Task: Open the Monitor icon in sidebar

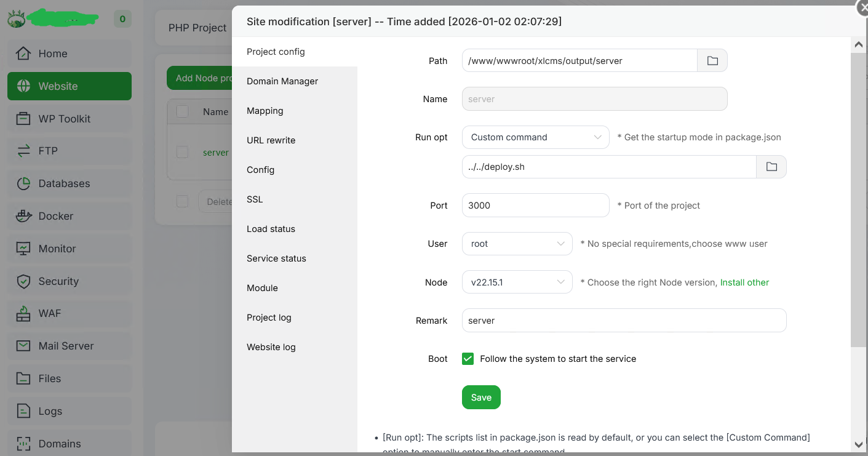Action: [x=23, y=249]
